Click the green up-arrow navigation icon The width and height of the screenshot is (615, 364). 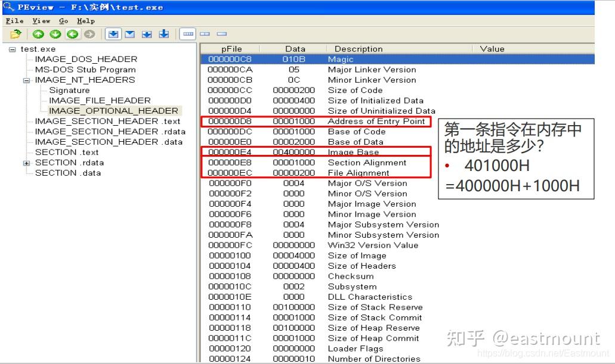click(x=39, y=33)
